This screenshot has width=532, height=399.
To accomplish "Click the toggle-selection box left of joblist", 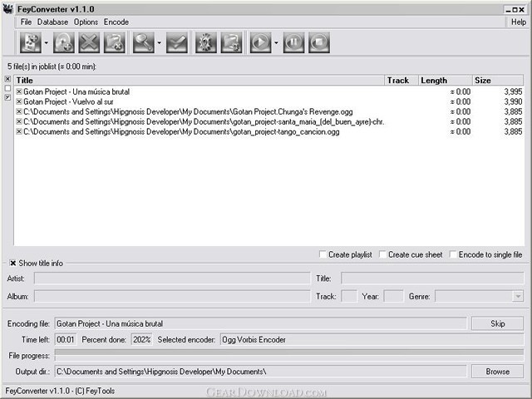I will coord(7,97).
